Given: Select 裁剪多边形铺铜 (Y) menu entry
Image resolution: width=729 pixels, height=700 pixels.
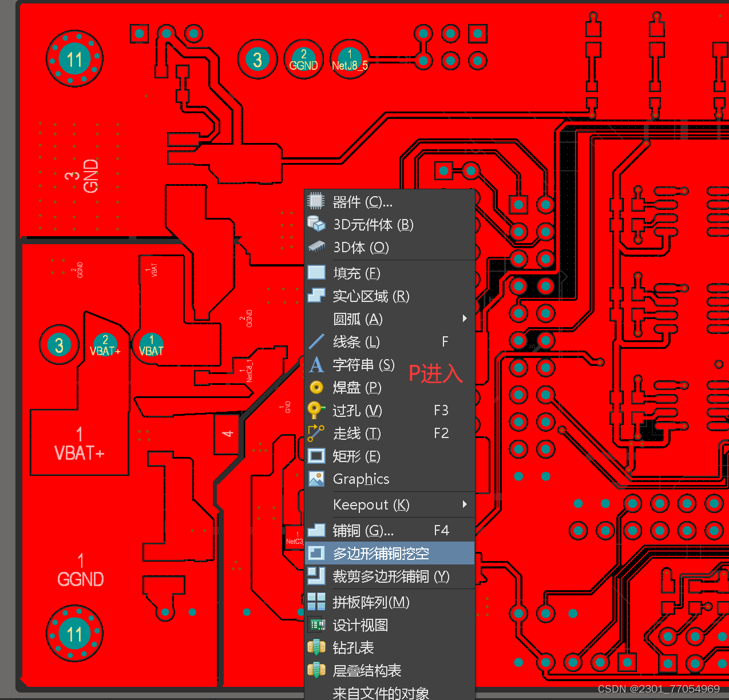Looking at the screenshot, I should click(x=390, y=576).
